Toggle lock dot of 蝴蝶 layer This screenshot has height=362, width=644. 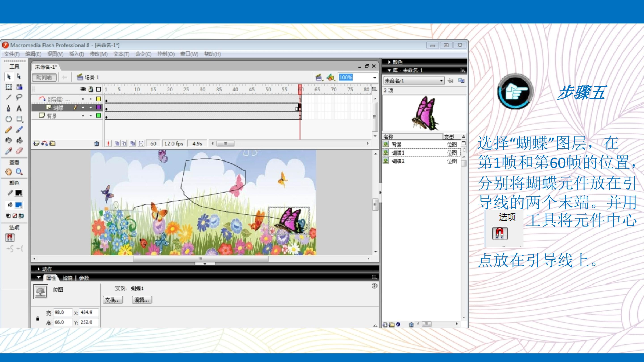pos(91,107)
